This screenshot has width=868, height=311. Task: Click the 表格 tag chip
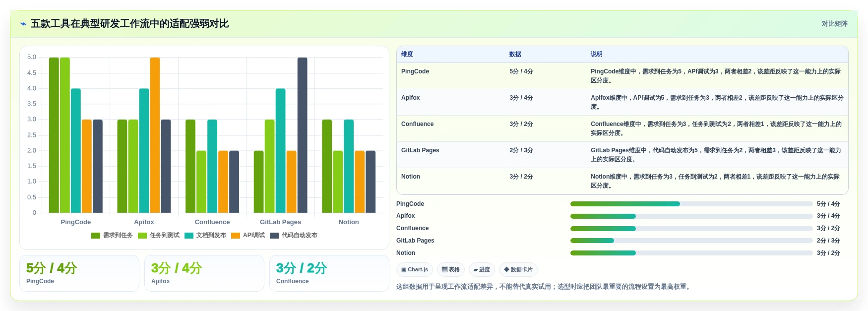pyautogui.click(x=451, y=270)
